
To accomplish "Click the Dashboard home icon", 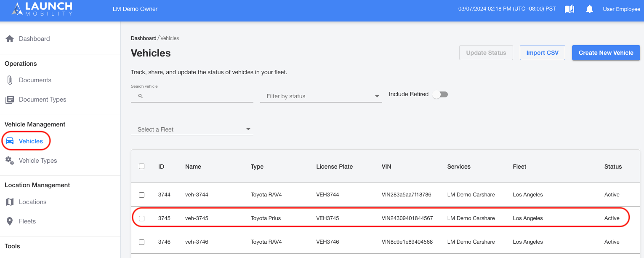I will [x=10, y=39].
